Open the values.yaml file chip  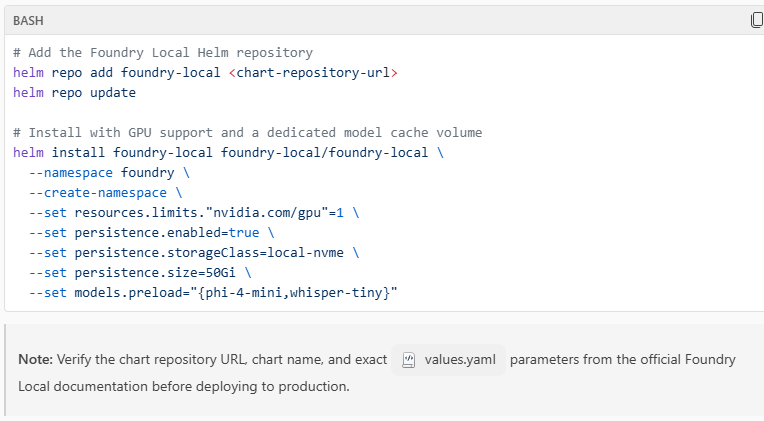[449, 360]
